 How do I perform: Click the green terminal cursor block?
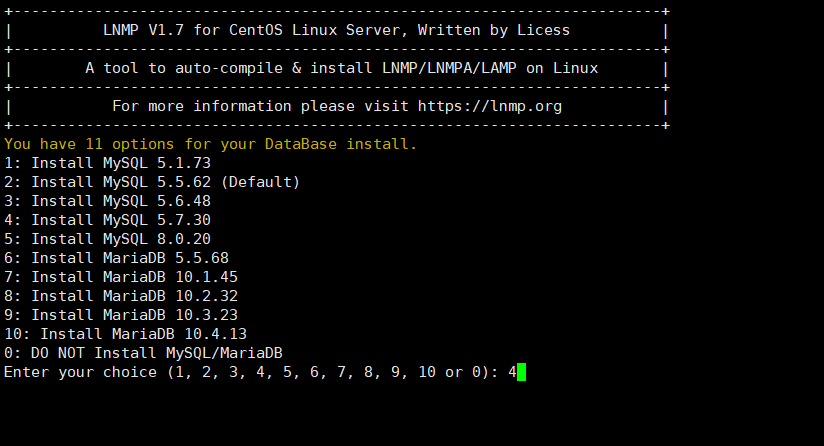521,372
